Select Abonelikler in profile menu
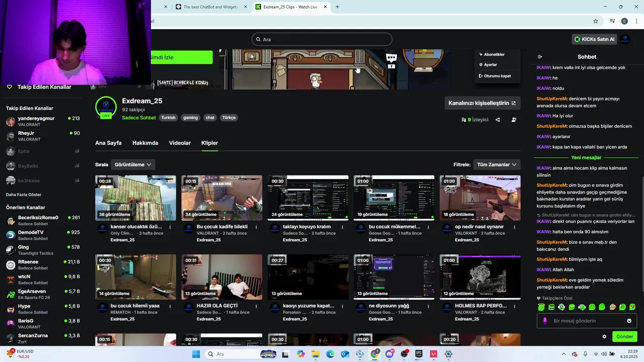Image resolution: width=644 pixels, height=362 pixels. 492,54
